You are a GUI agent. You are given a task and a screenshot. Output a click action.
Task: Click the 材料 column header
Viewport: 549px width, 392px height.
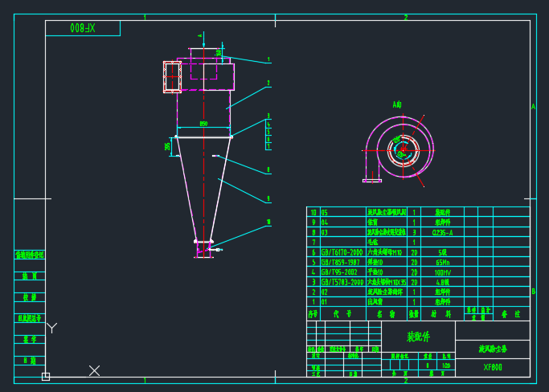[442, 314]
